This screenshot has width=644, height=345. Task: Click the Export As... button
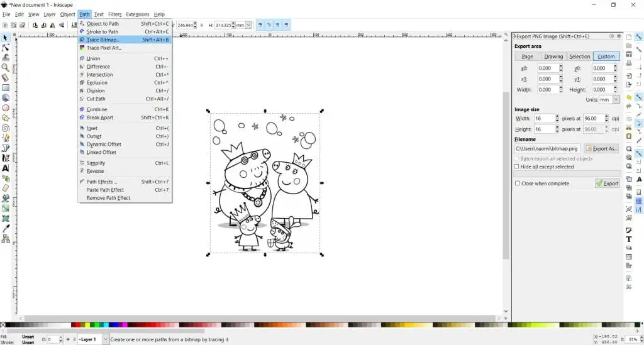602,148
